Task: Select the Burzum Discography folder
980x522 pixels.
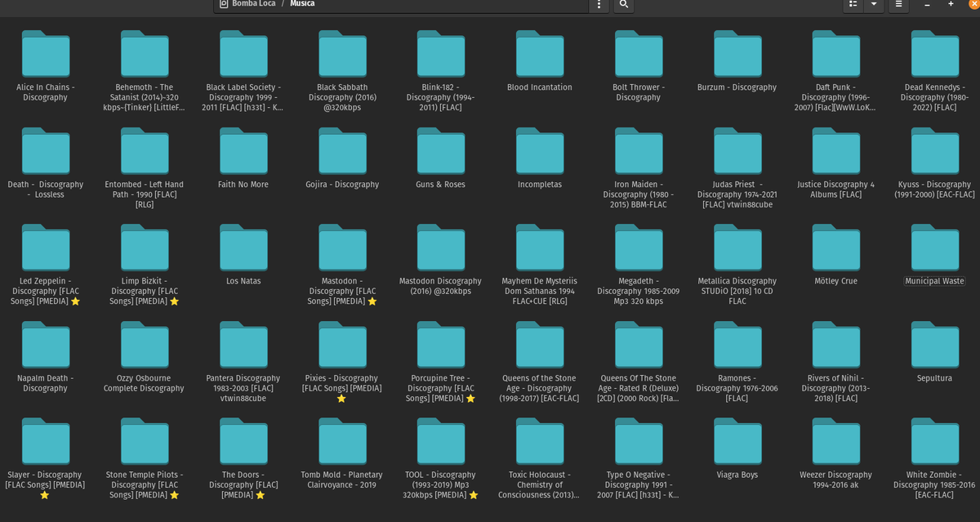Action: click(x=737, y=53)
